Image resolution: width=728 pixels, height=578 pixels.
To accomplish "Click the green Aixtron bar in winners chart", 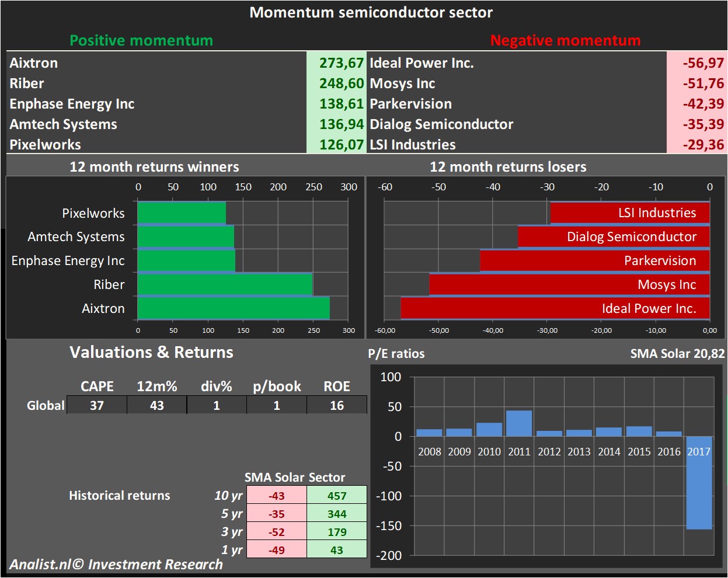I will (233, 308).
